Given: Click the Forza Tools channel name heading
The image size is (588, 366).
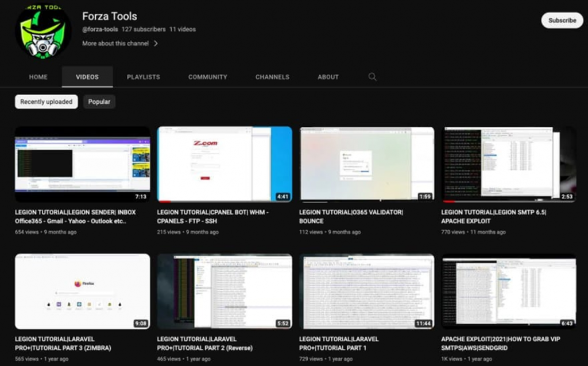Looking at the screenshot, I should tap(110, 16).
